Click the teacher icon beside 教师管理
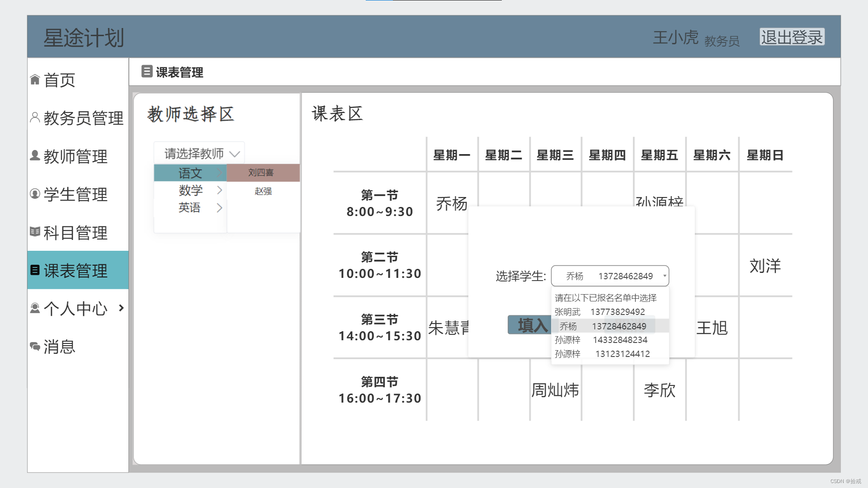 tap(35, 155)
